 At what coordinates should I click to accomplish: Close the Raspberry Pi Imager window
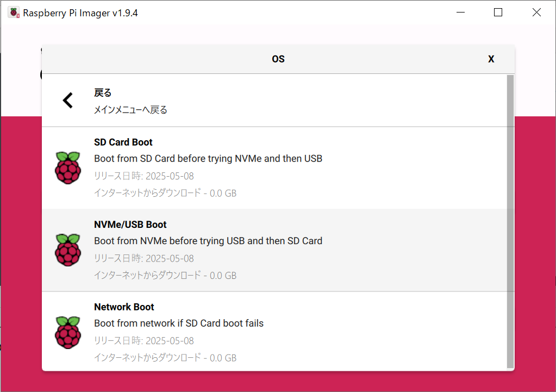coord(536,13)
